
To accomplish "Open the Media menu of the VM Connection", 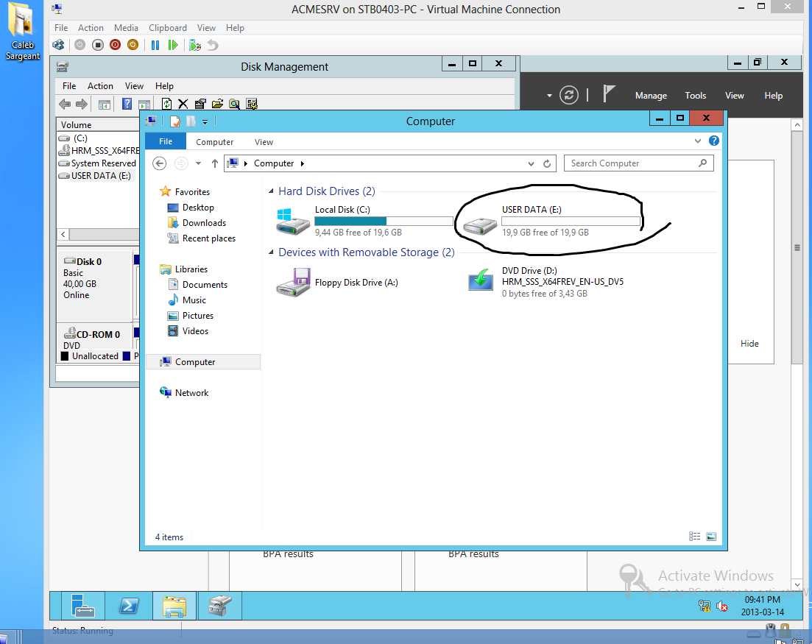I will click(126, 28).
